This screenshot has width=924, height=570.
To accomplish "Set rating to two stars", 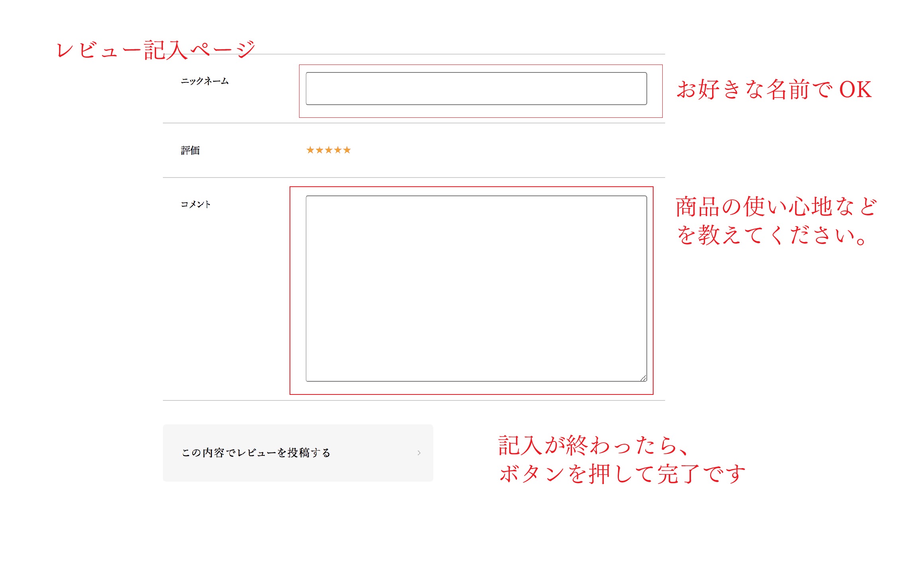I will (x=319, y=150).
